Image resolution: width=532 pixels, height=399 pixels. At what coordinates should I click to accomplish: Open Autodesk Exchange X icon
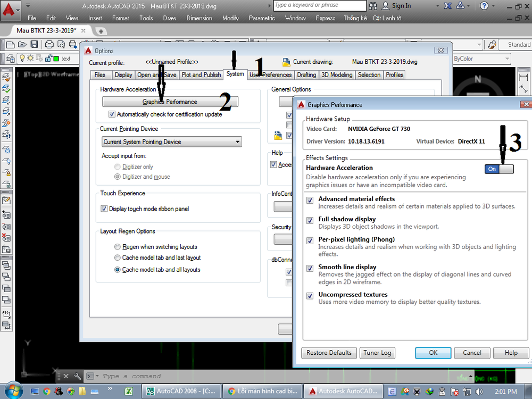pos(448,6)
